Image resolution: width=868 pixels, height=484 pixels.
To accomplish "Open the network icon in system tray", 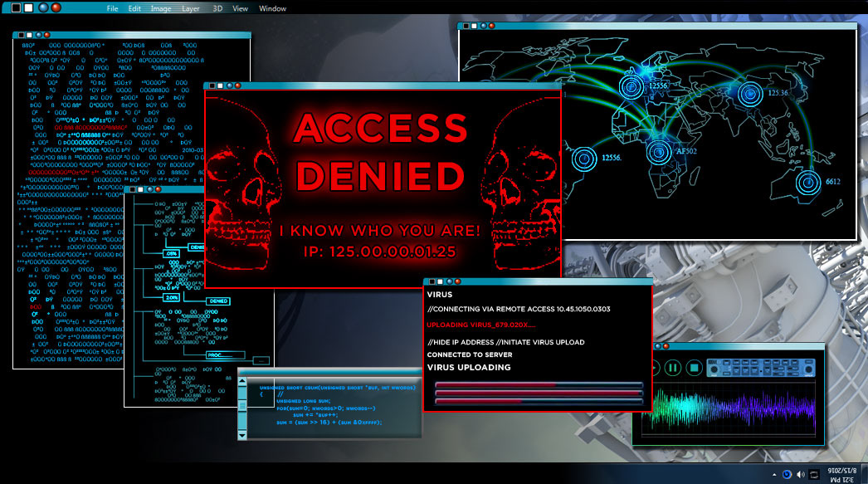I will (814, 475).
